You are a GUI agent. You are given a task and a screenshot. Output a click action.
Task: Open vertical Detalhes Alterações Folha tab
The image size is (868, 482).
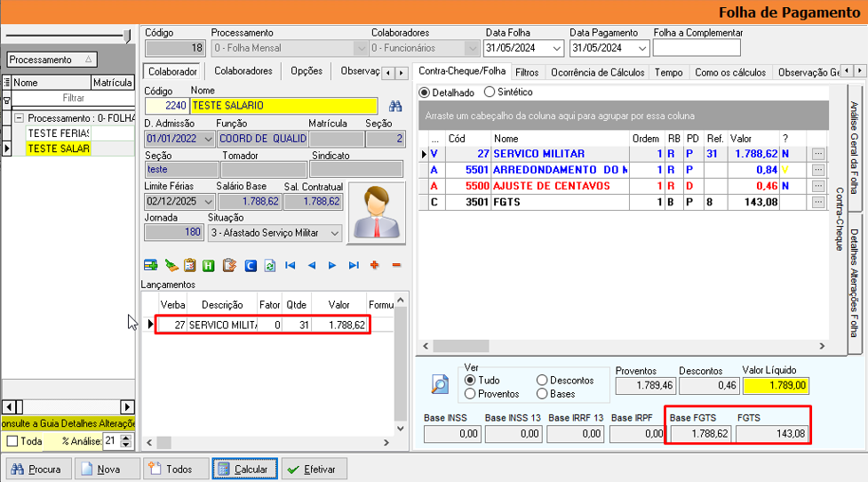(854, 283)
